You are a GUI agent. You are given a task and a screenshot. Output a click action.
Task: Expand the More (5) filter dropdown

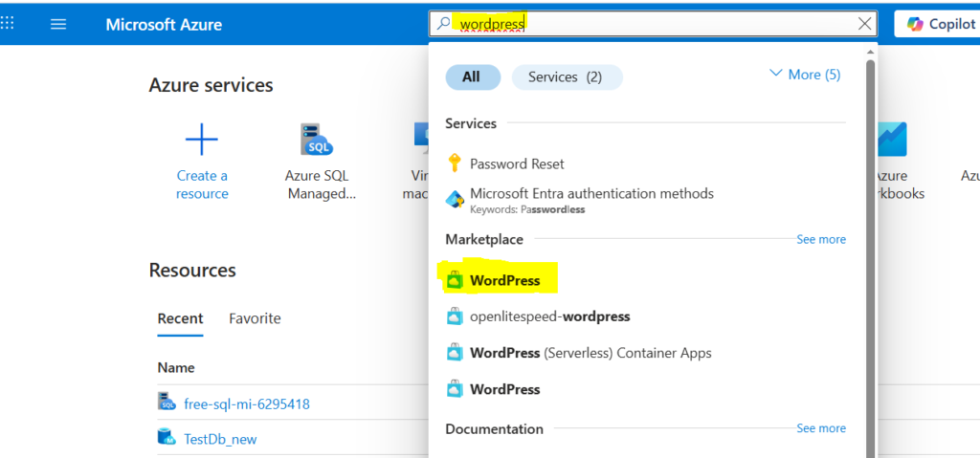pyautogui.click(x=805, y=75)
